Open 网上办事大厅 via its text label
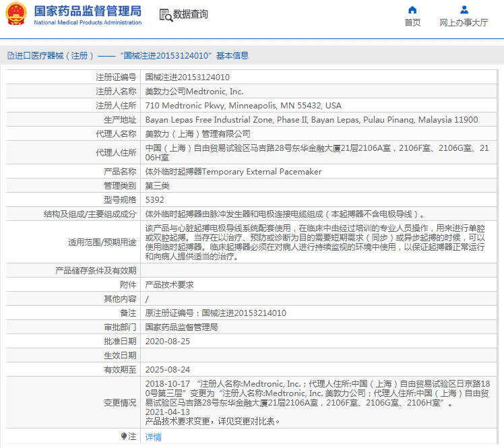The height and width of the screenshot is (448, 504). [x=464, y=22]
